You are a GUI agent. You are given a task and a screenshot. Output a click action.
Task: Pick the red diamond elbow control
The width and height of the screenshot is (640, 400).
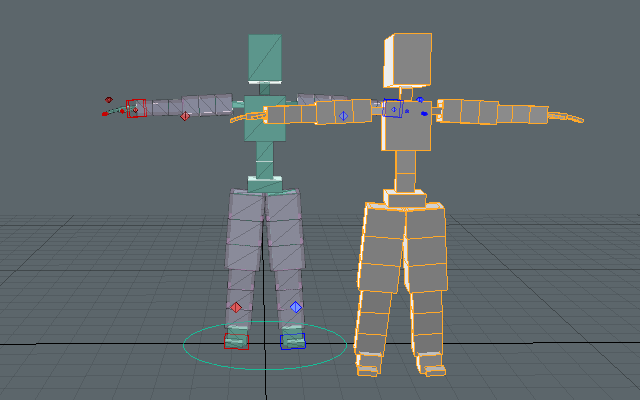185,116
